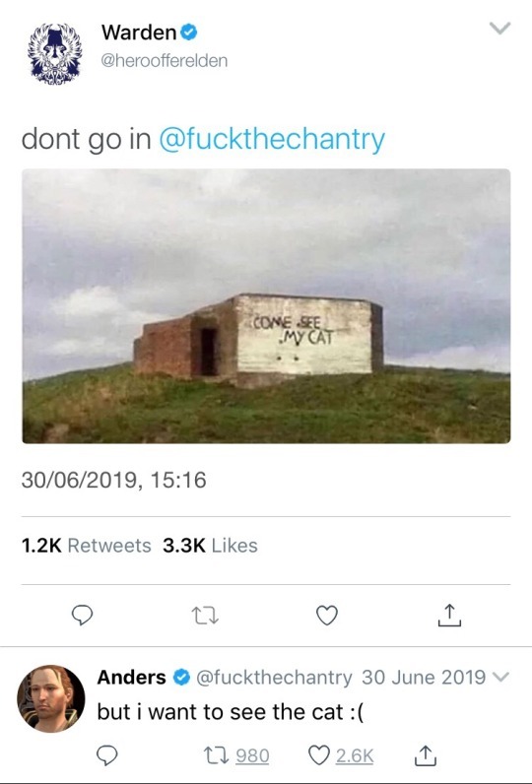Reply to the Anders comment
Screen dimensions: 532x784
pyautogui.click(x=106, y=755)
